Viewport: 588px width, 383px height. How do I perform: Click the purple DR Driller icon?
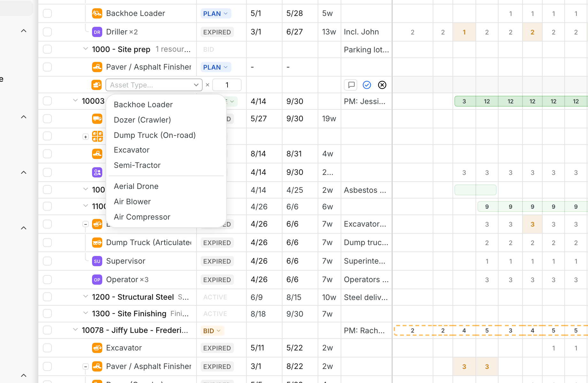97,32
